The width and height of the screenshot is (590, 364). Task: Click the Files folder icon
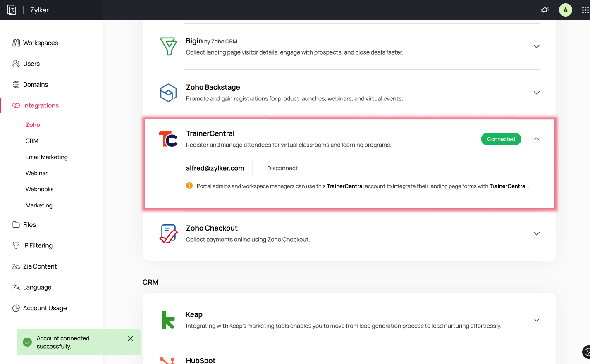tap(16, 224)
